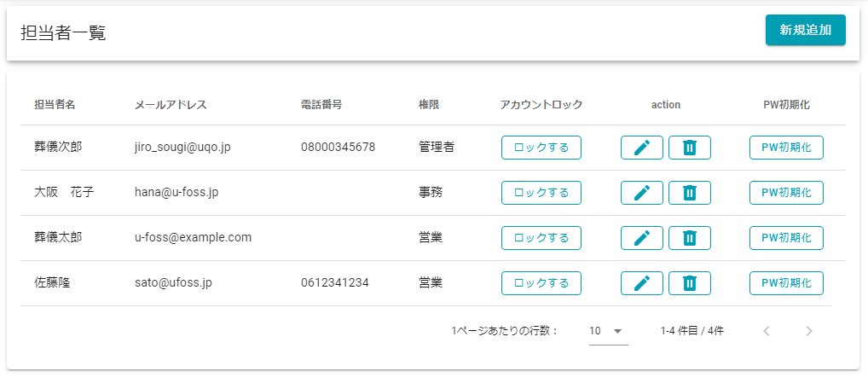
Task: Edit the 大阪 花子 row via pencil icon
Action: 642,193
